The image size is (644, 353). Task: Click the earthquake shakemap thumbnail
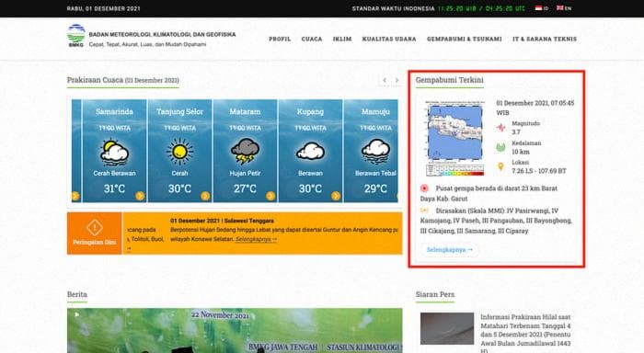point(455,138)
